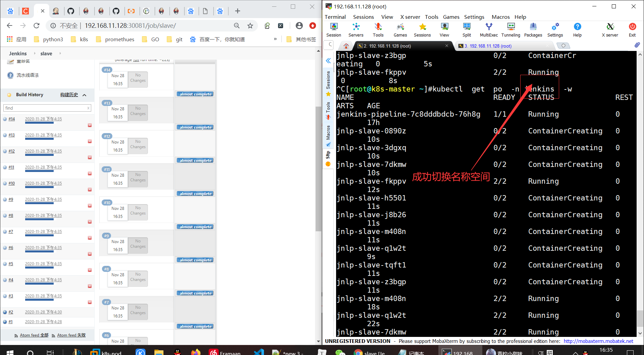The image size is (644, 355).
Task: Open the MobaXterm Packages manager
Action: pyautogui.click(x=533, y=29)
